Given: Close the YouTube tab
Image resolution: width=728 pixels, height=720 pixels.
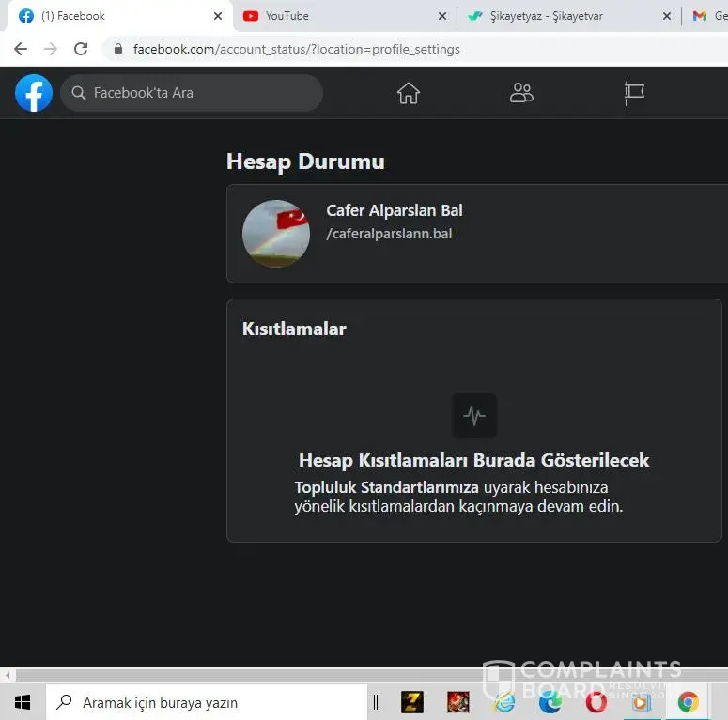Looking at the screenshot, I should 442,16.
